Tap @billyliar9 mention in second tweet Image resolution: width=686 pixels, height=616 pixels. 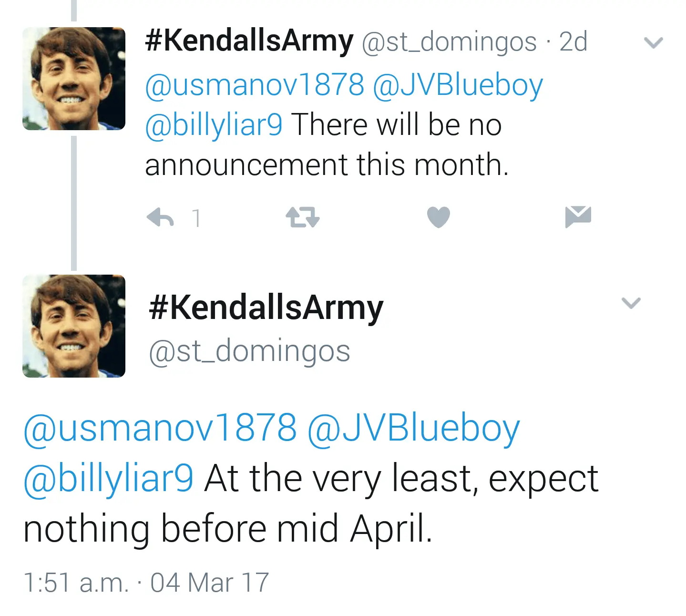click(109, 478)
